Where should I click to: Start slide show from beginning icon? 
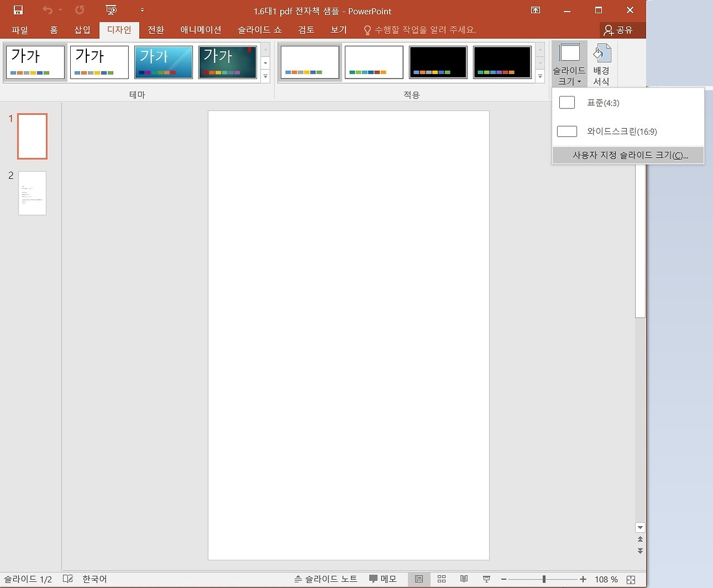111,10
